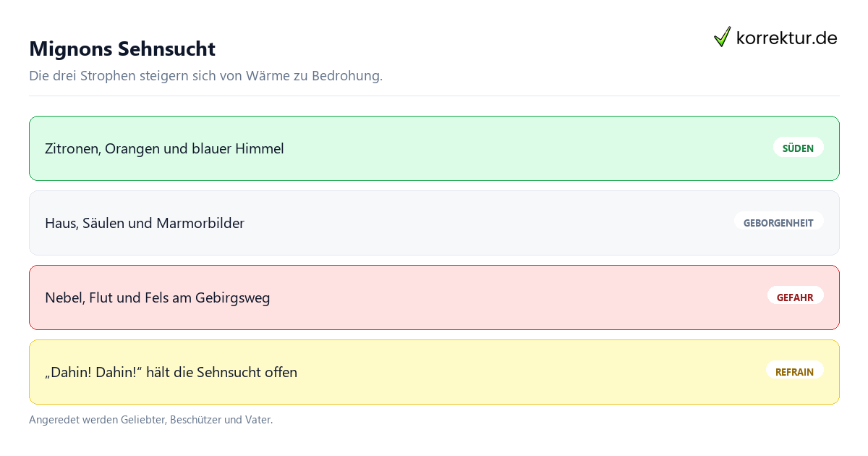The image size is (868, 456).
Task: Click the footer note about Geliebter, Beschützer
Action: coord(150,420)
